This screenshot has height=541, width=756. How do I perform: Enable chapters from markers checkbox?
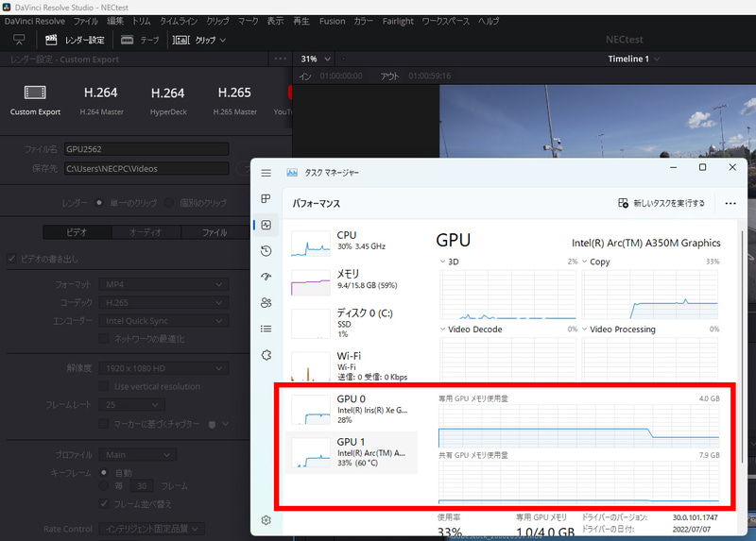pos(104,424)
